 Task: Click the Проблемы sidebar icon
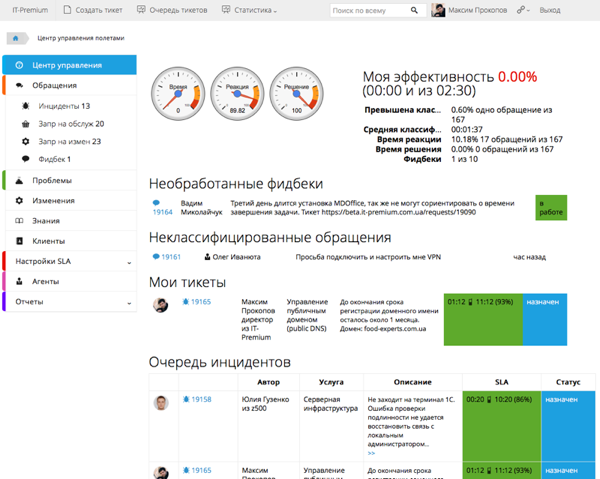tap(19, 181)
